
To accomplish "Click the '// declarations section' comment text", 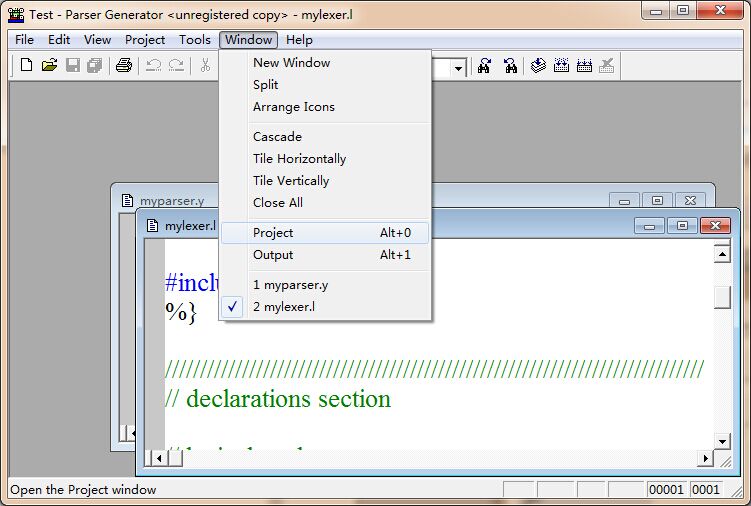I will click(278, 399).
